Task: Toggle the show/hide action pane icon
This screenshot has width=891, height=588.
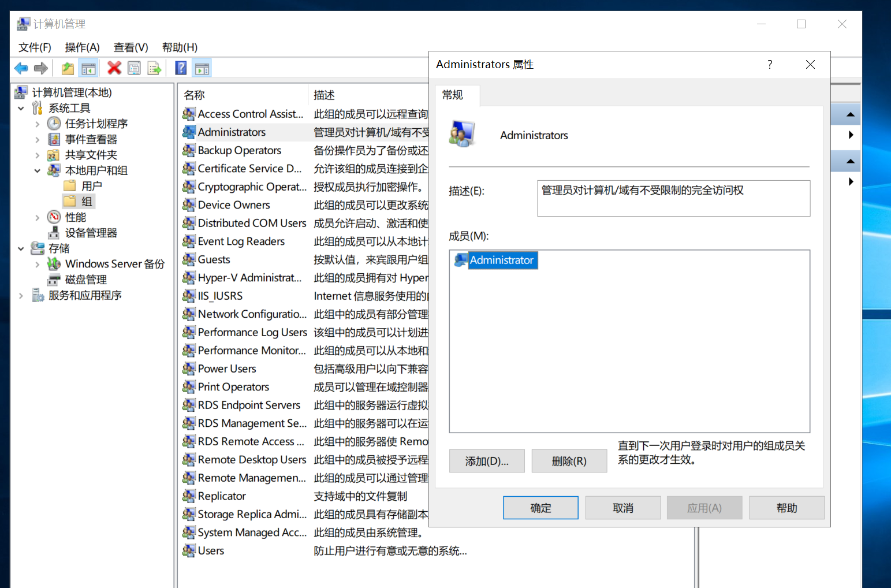Action: tap(202, 68)
